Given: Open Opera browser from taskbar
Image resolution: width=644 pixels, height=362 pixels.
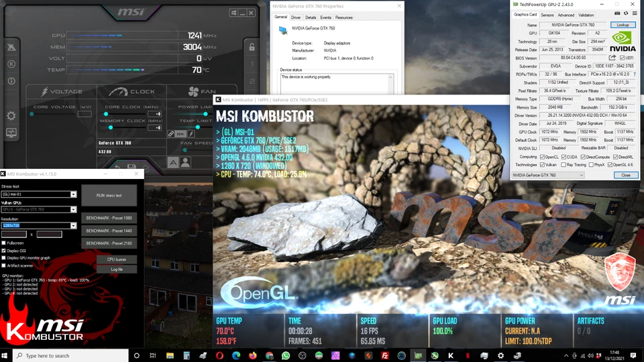Looking at the screenshot, I should [219, 355].
